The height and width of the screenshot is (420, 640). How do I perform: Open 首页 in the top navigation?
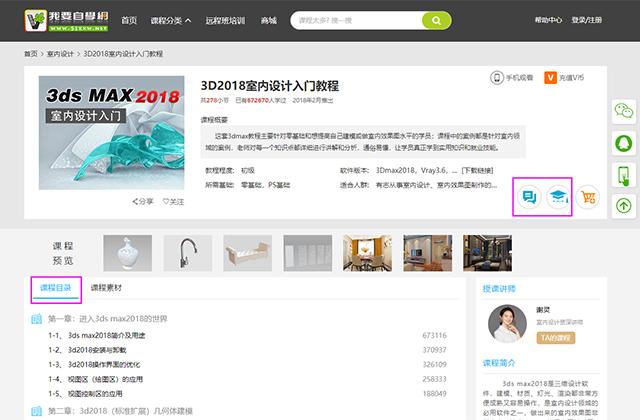[129, 20]
